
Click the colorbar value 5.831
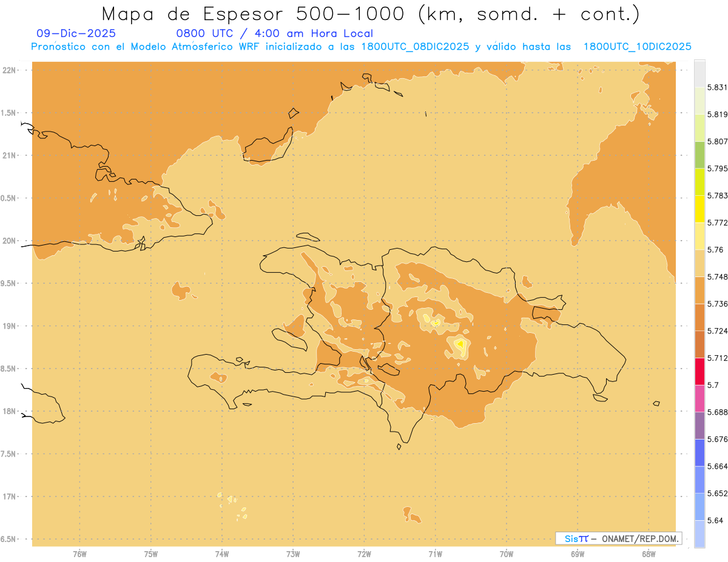tap(718, 87)
